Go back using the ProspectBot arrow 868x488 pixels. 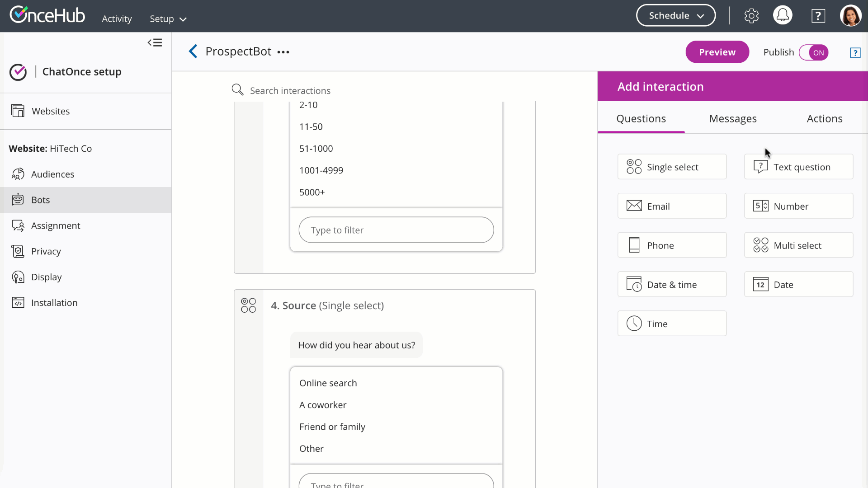[193, 52]
